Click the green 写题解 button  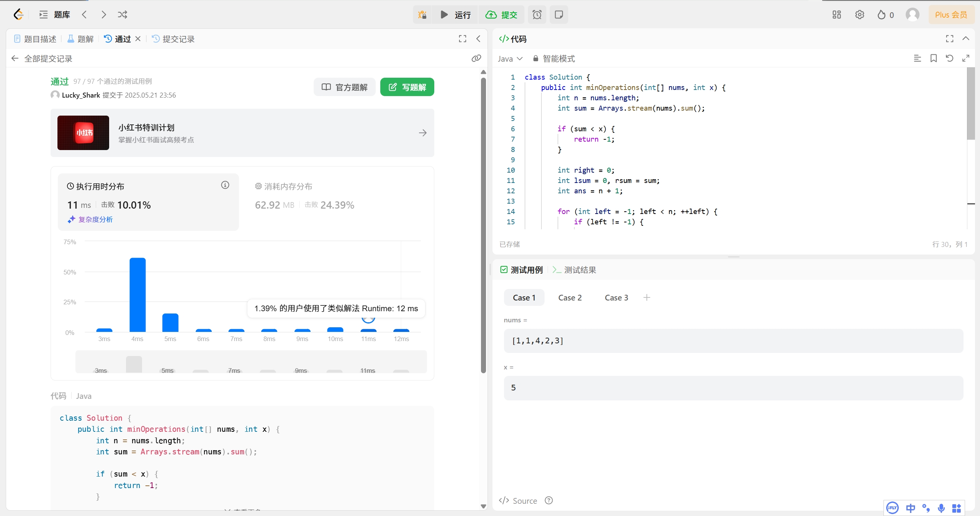[407, 87]
